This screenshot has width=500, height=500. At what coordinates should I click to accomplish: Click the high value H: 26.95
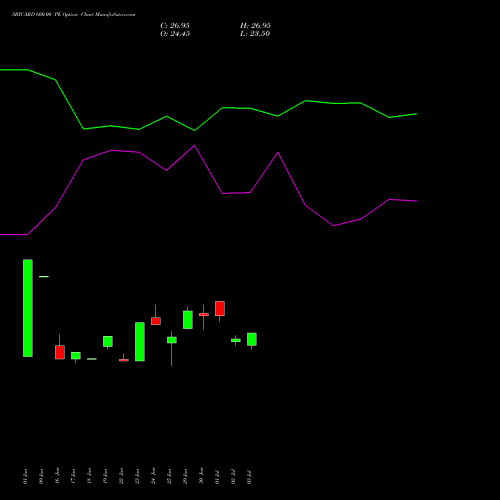pyautogui.click(x=255, y=26)
